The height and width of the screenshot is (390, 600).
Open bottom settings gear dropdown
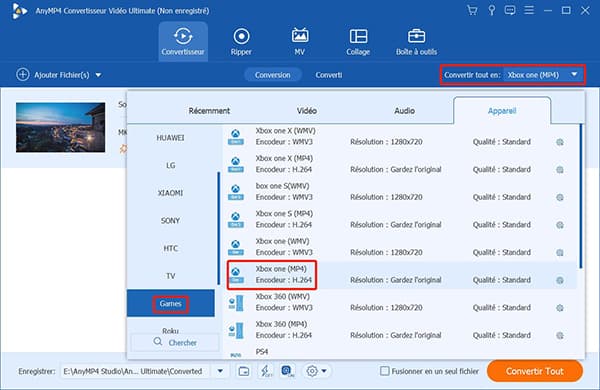(x=316, y=371)
